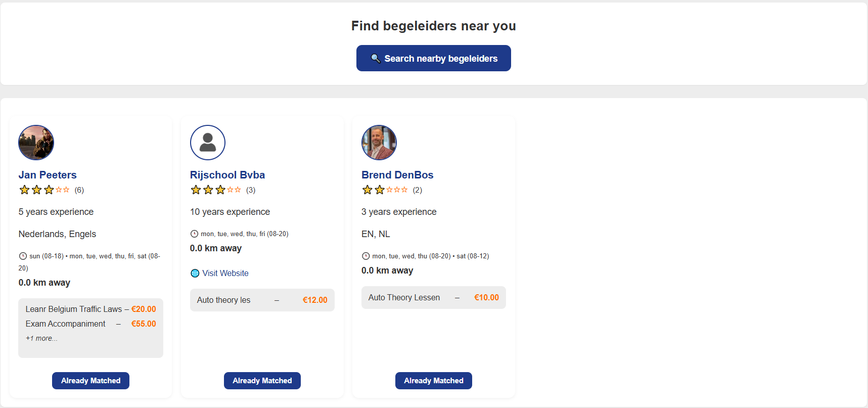Click the clock icon in Rijschool Bvba's schedule
The width and height of the screenshot is (868, 408).
(x=194, y=234)
